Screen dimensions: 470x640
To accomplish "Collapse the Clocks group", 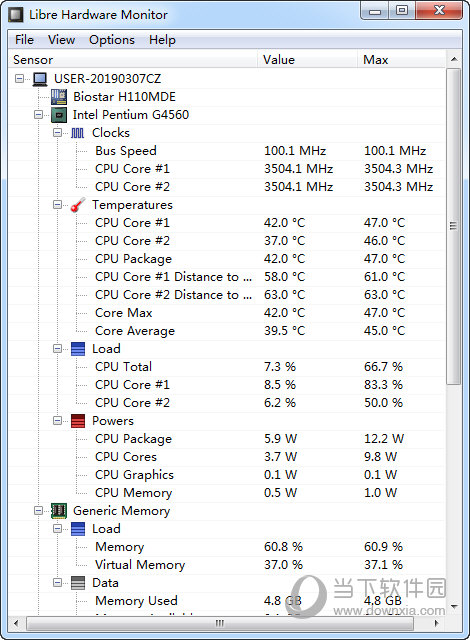I will (x=58, y=133).
